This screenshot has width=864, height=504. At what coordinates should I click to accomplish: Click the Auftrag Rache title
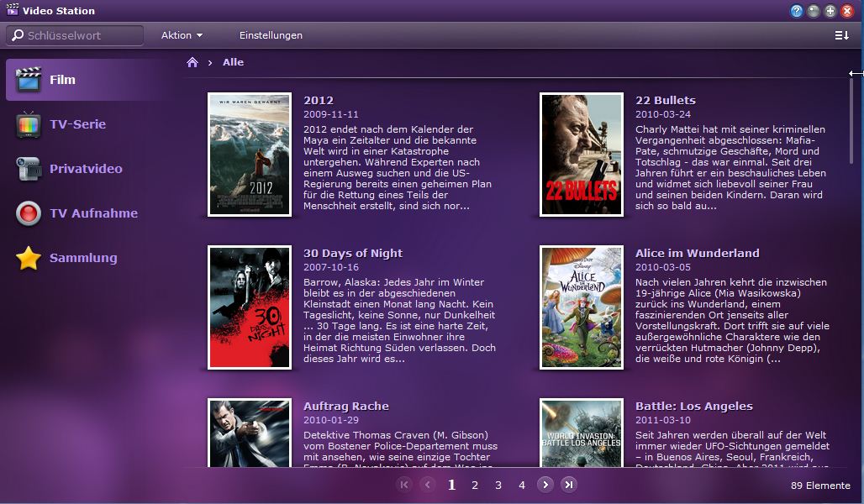pyautogui.click(x=346, y=406)
